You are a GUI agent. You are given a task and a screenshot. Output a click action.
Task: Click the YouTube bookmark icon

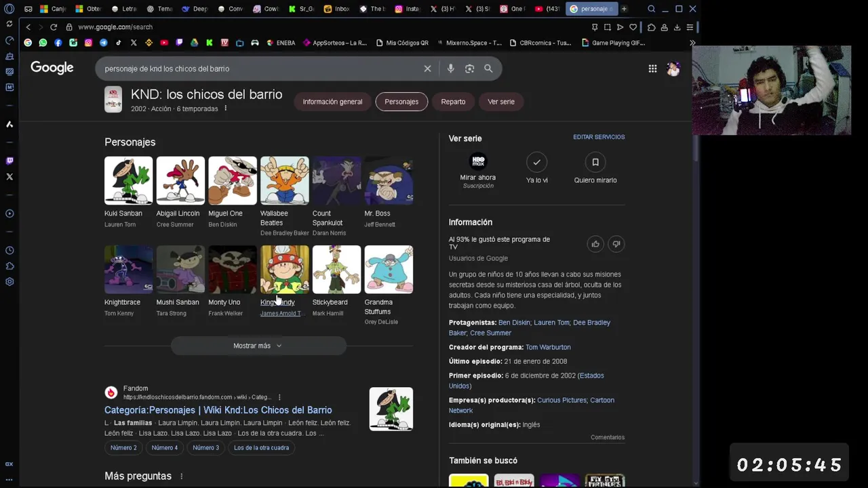click(164, 43)
